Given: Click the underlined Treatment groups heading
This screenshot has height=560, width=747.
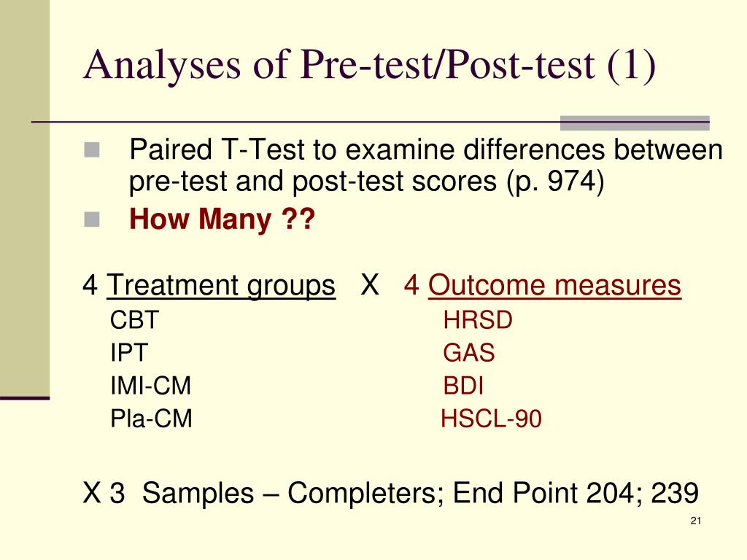Looking at the screenshot, I should coord(221,286).
